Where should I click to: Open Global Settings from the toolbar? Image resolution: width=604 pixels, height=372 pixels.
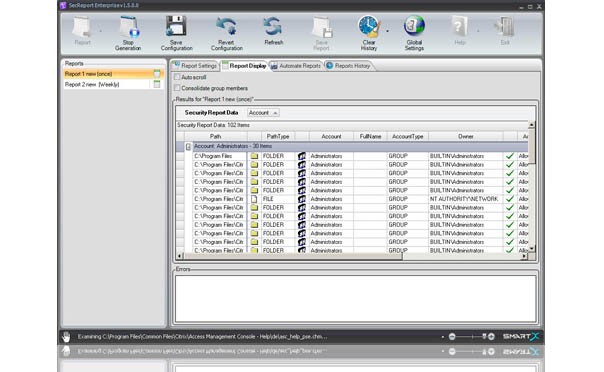414,34
